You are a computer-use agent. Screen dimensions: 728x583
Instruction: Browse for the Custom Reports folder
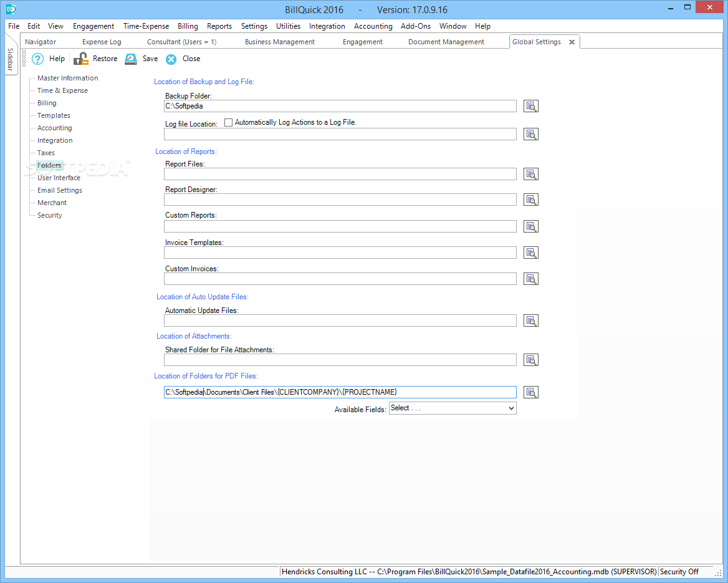tap(530, 227)
